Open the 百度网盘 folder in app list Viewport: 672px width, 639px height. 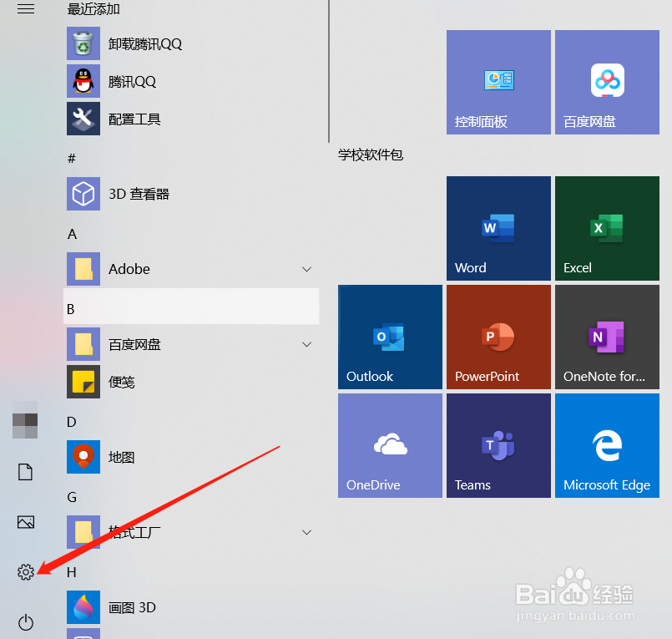click(x=191, y=344)
